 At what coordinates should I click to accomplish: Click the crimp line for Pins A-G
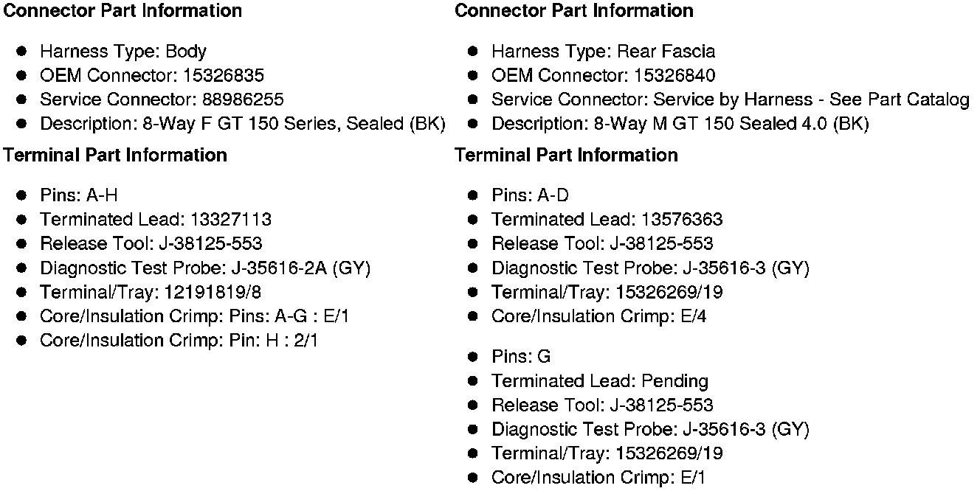pos(194,316)
